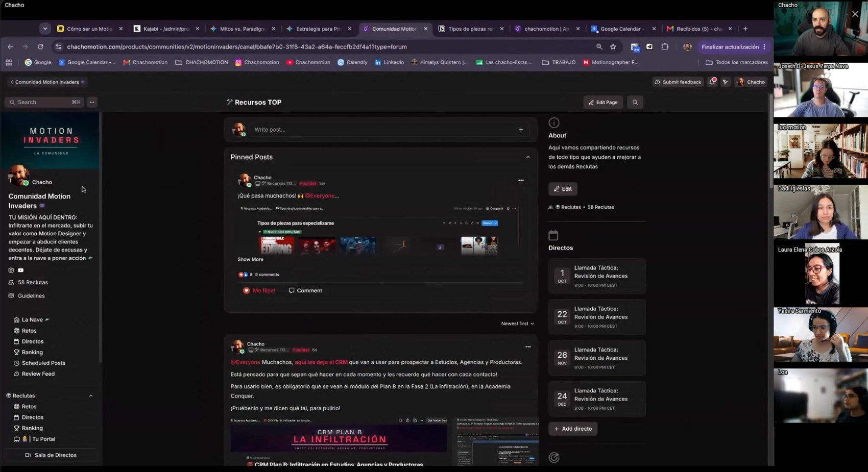Click Add directo button
Screen dimensions: 868x472
(x=573, y=429)
